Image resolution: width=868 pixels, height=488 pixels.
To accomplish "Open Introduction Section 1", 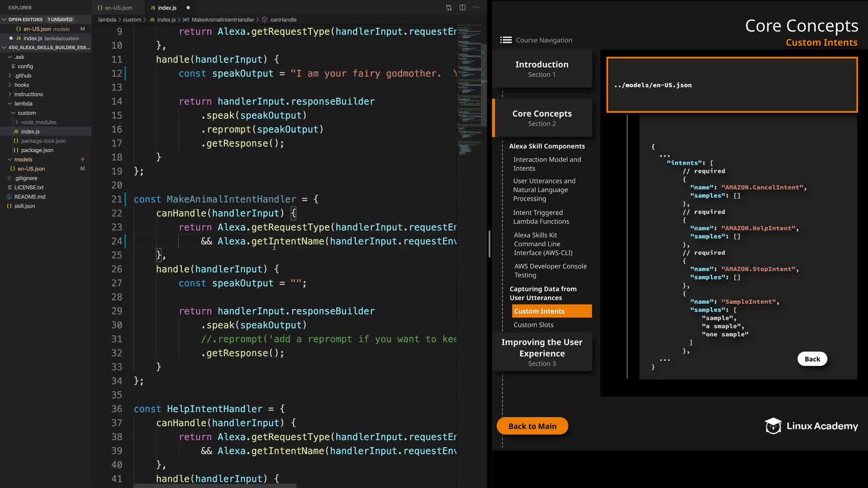I will 542,69.
